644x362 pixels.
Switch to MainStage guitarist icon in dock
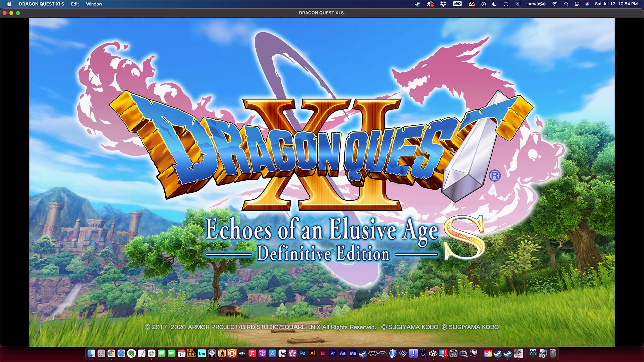222,353
